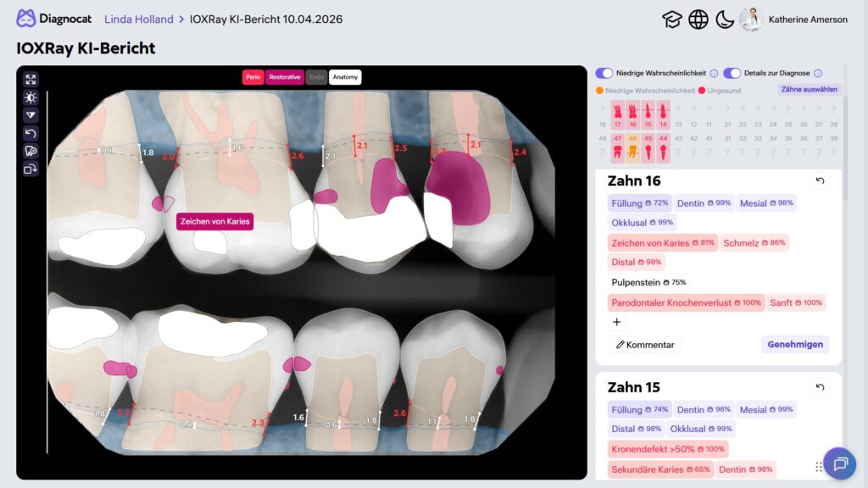Toggle the Details zur Diagnose switch
The image size is (868, 488).
click(x=732, y=73)
